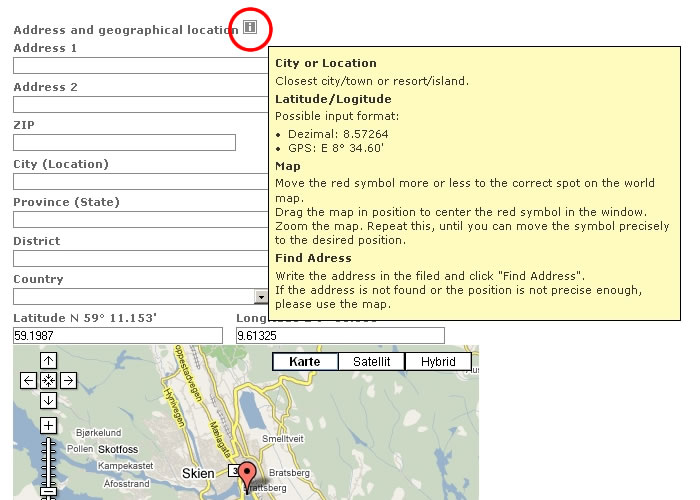700x500 pixels.
Task: Pan the map down with arrow button
Action: 48,400
